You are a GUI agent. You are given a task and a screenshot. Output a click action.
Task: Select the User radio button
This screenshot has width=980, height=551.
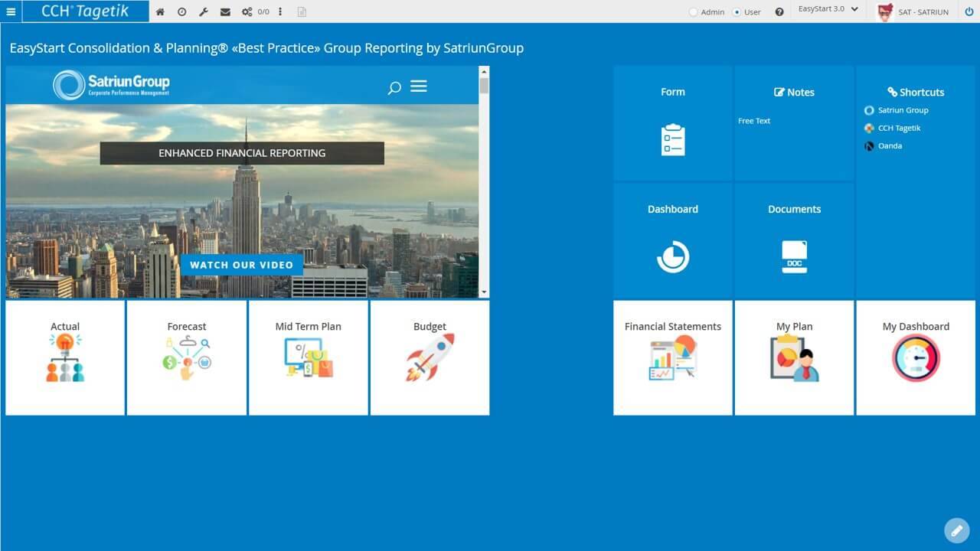pos(737,12)
